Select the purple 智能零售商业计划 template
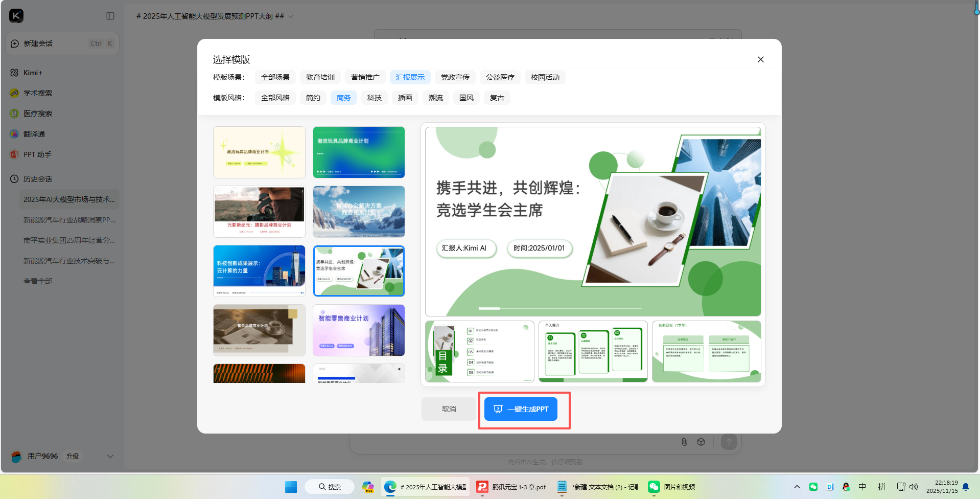980x499 pixels. [x=358, y=330]
